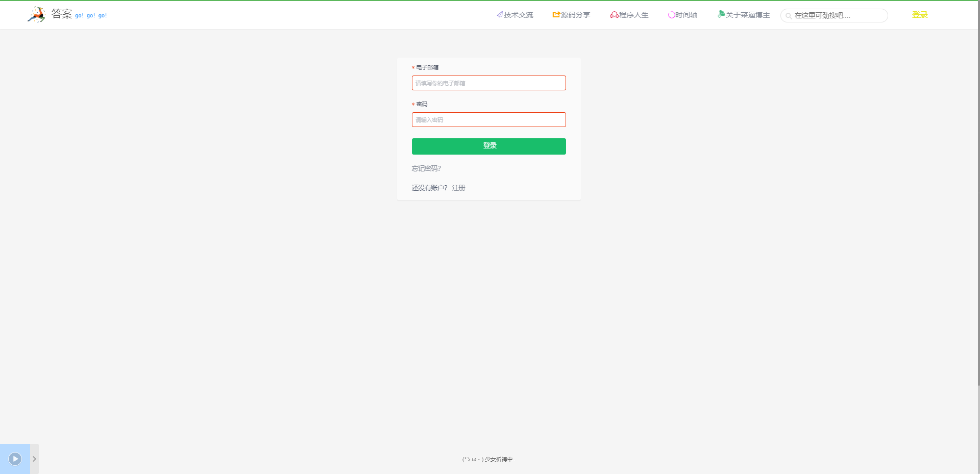Image resolution: width=980 pixels, height=474 pixels.
Task: Click the go! go! go! tagline text
Action: click(91, 16)
